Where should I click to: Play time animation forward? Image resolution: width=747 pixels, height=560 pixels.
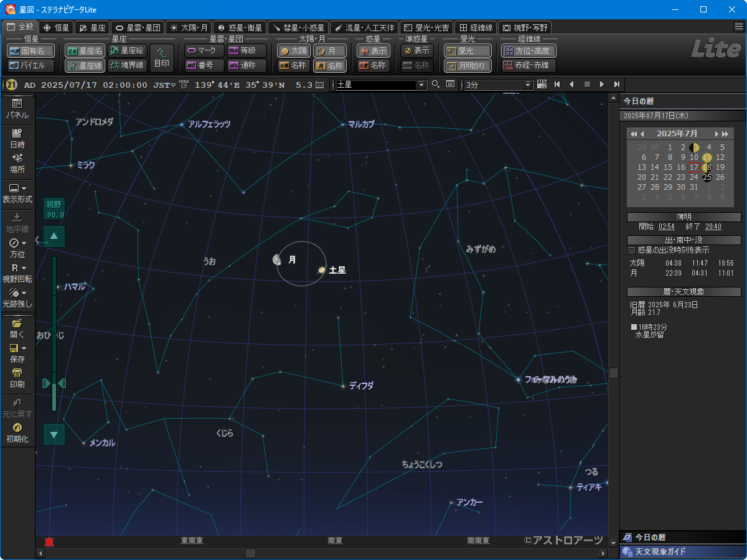[x=602, y=85]
